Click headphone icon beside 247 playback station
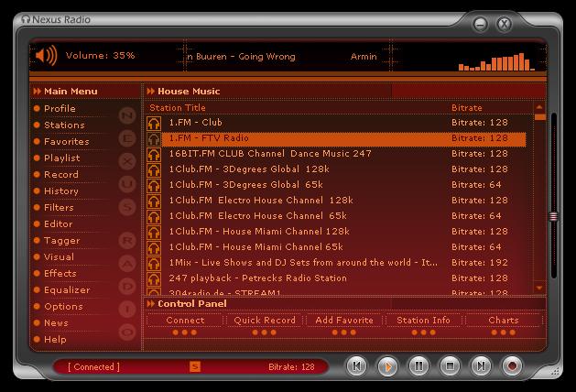 (x=154, y=278)
